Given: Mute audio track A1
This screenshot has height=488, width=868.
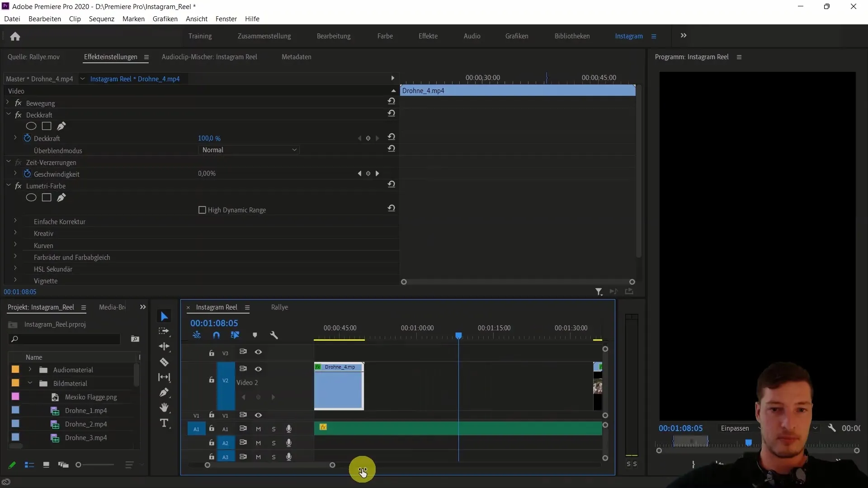Looking at the screenshot, I should click(x=259, y=429).
